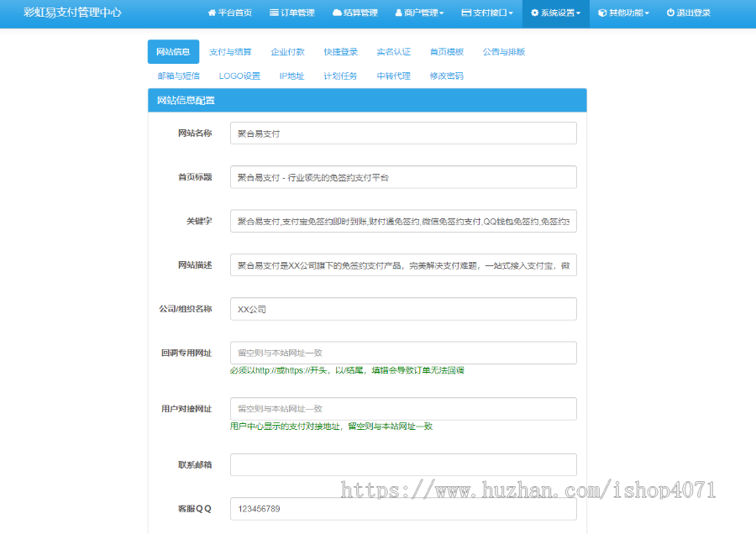Select the 修改密码 tab

click(446, 76)
